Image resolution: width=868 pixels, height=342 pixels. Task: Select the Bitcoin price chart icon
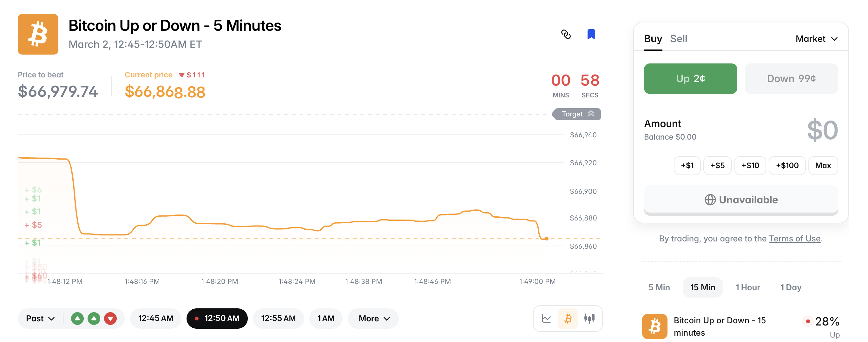pos(568,319)
